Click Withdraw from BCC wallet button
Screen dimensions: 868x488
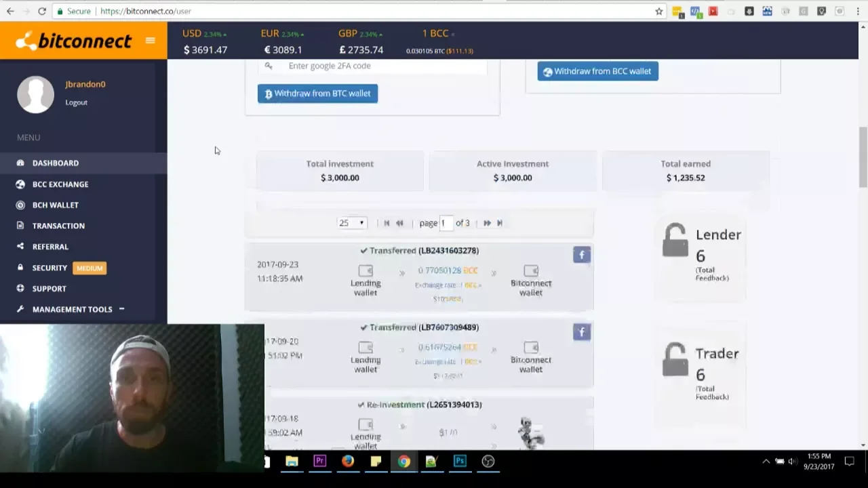597,71
